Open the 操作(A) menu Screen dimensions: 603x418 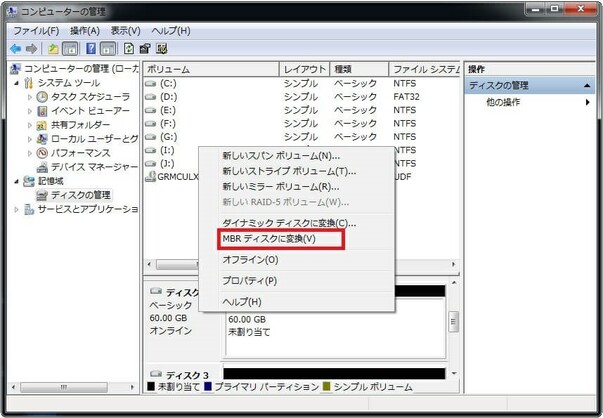pyautogui.click(x=85, y=31)
